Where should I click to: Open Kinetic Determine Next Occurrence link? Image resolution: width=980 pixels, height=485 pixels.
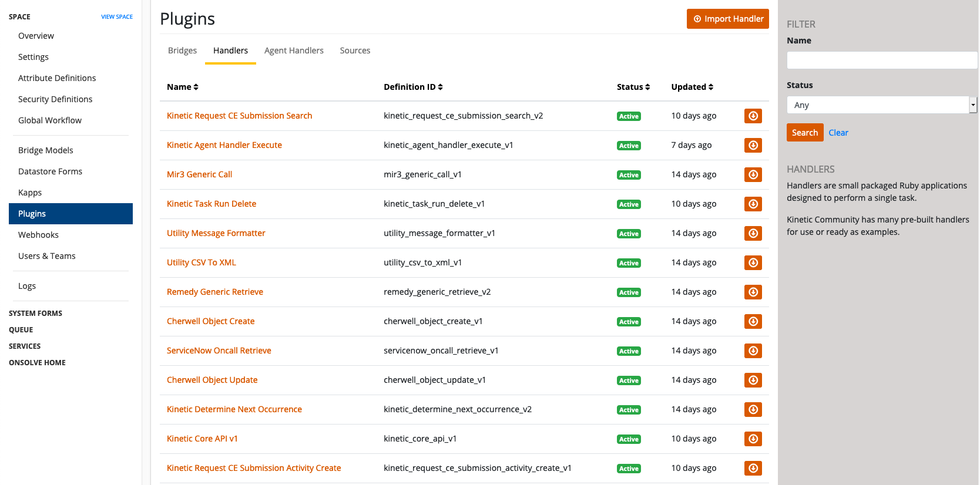(234, 409)
